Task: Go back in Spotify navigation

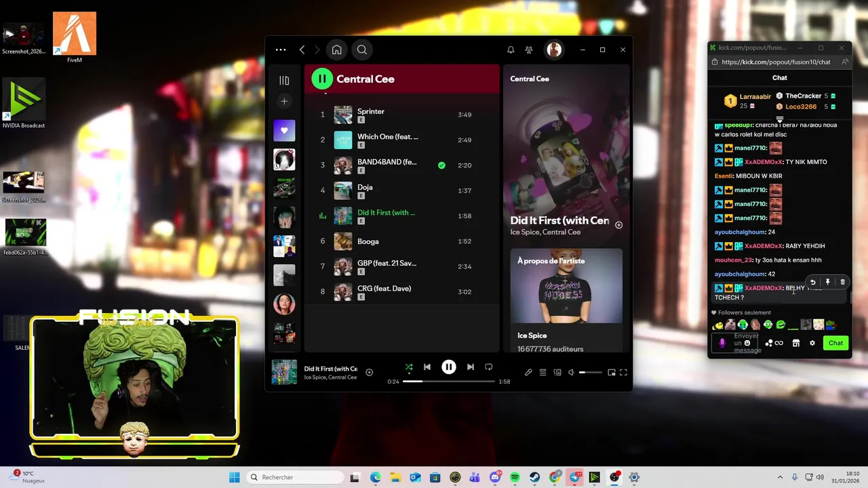Action: click(x=302, y=49)
